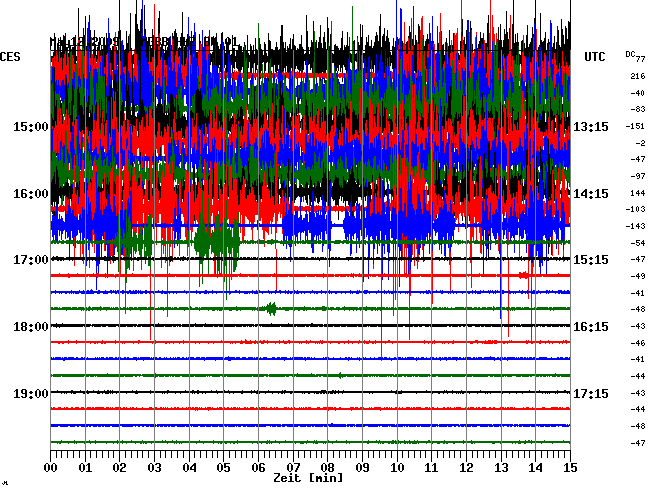The width and height of the screenshot is (650, 494).
Task: Click the 15 minute axis tick label
Action: point(570,468)
